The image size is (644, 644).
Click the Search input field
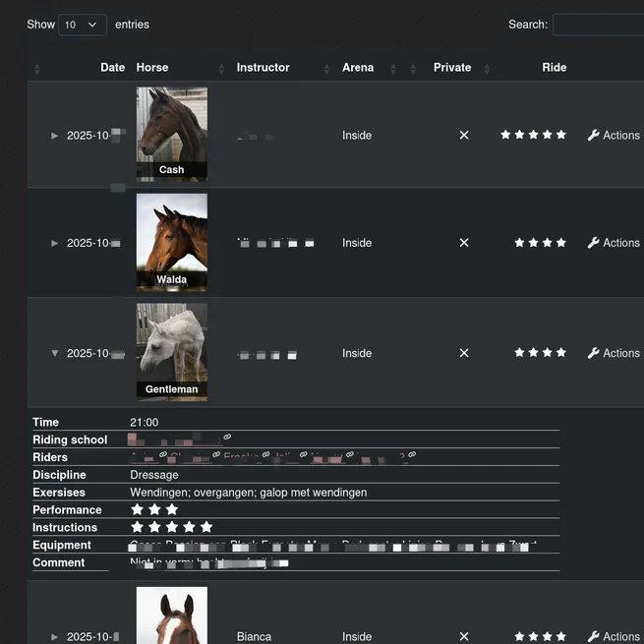(x=597, y=25)
